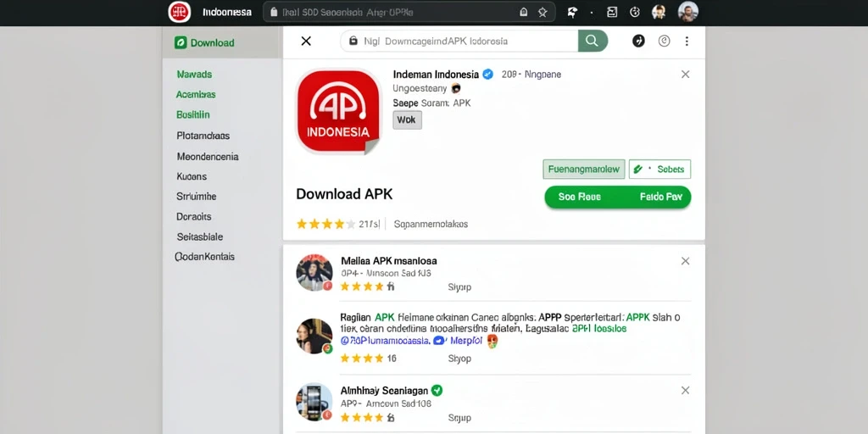Select the green Download sidebar header
The height and width of the screenshot is (434, 868).
tap(223, 42)
